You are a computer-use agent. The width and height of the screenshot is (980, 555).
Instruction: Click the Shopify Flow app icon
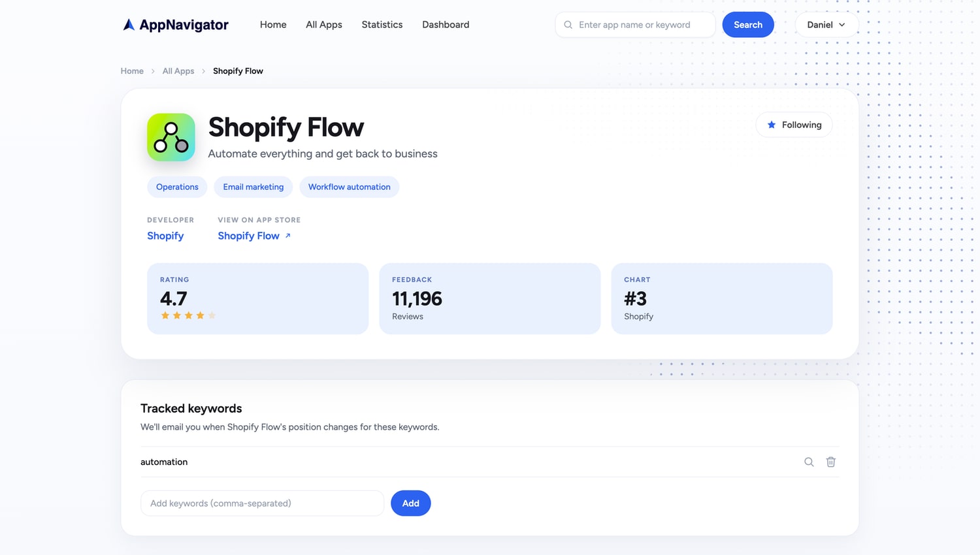point(171,137)
